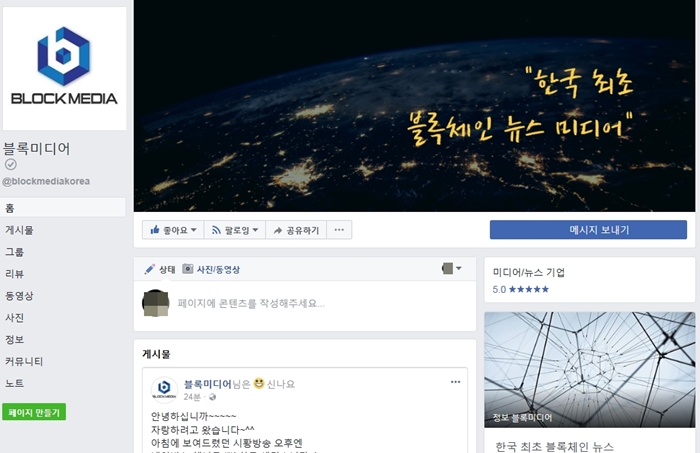Open the three-dot more options beside share
Image resolution: width=700 pixels, height=453 pixels.
point(339,230)
